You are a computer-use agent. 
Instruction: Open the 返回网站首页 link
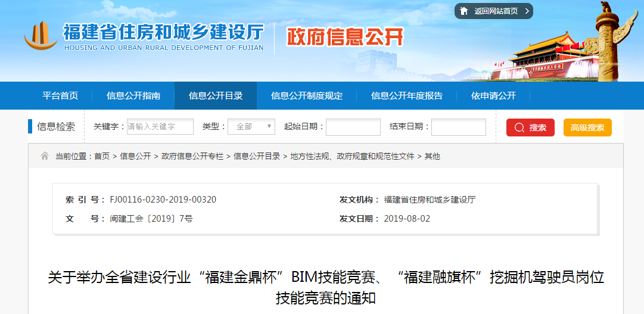click(x=494, y=11)
